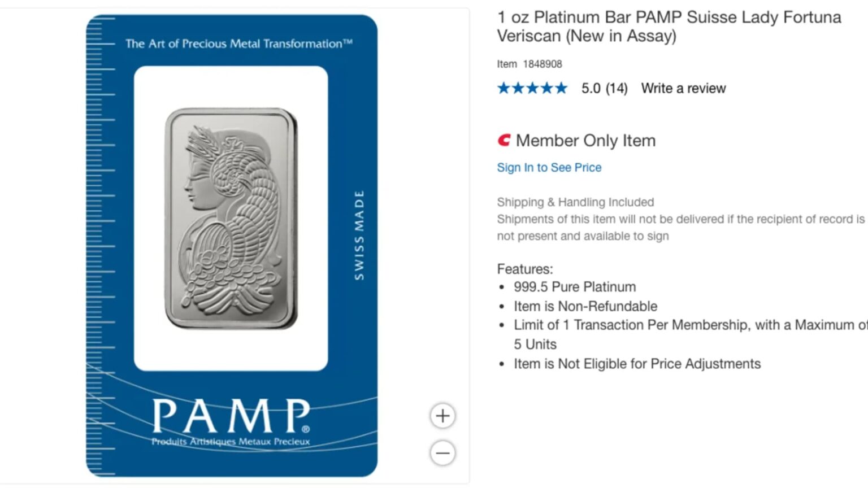
Task: Click the red Costco member logo icon
Action: (504, 140)
